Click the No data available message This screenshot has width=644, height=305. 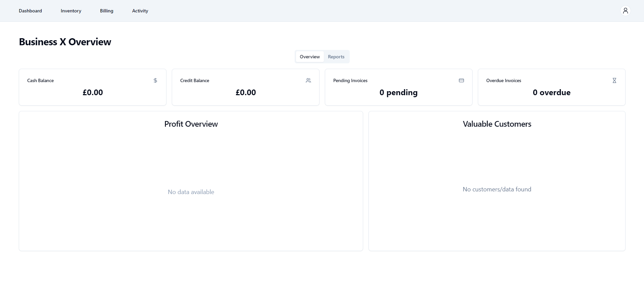point(191,192)
